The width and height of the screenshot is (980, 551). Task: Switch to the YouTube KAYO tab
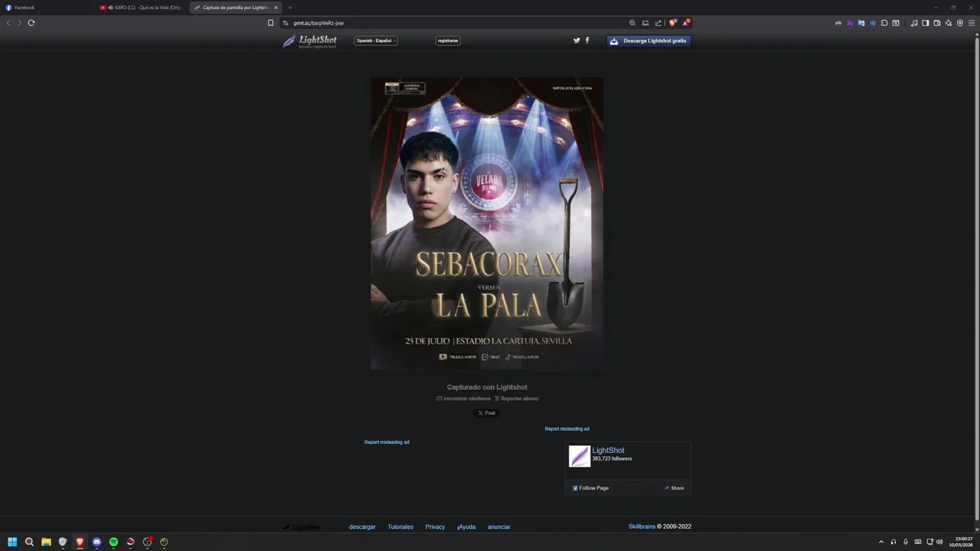point(142,8)
